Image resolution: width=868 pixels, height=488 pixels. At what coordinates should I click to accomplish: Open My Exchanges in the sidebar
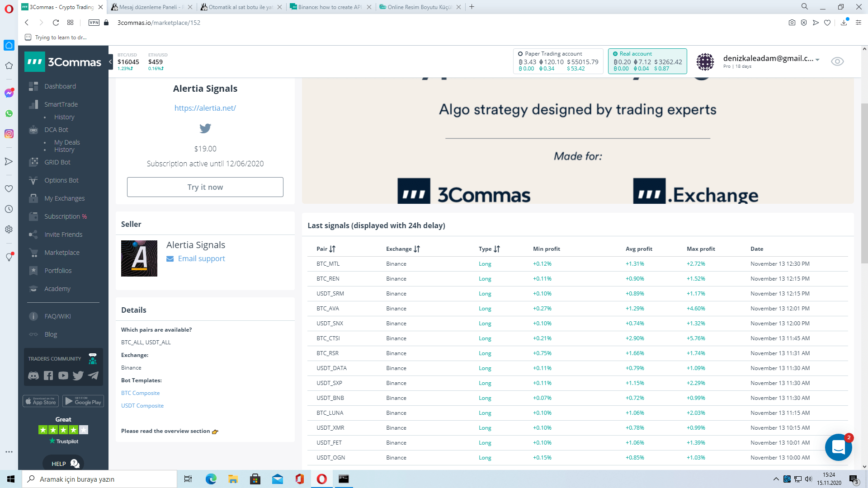[65, 198]
